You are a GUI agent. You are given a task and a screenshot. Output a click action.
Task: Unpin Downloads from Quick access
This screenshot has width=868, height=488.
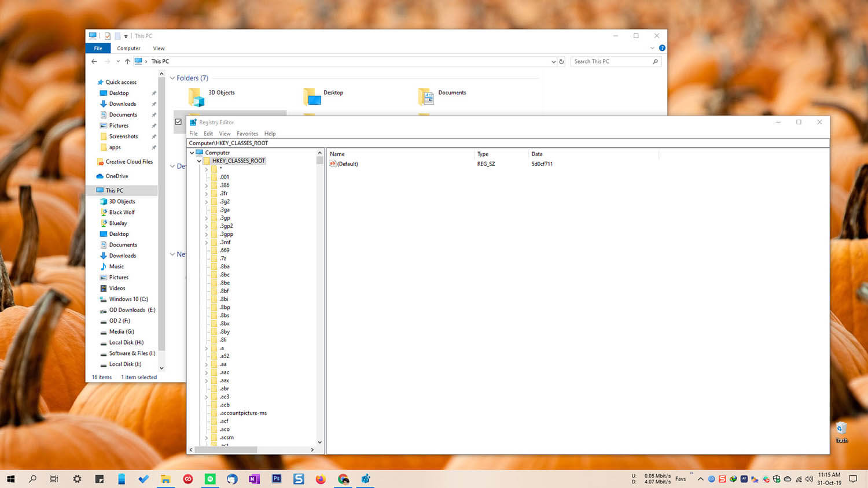coord(153,104)
